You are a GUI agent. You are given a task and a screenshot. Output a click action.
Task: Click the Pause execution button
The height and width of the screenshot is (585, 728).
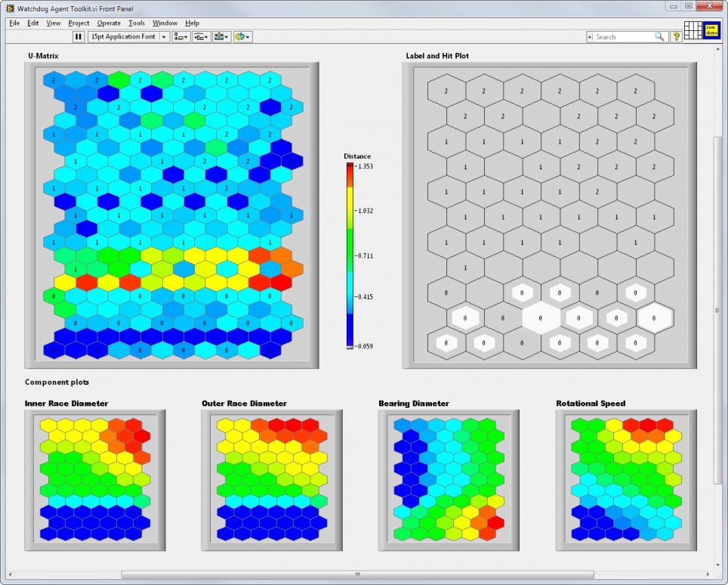point(78,36)
